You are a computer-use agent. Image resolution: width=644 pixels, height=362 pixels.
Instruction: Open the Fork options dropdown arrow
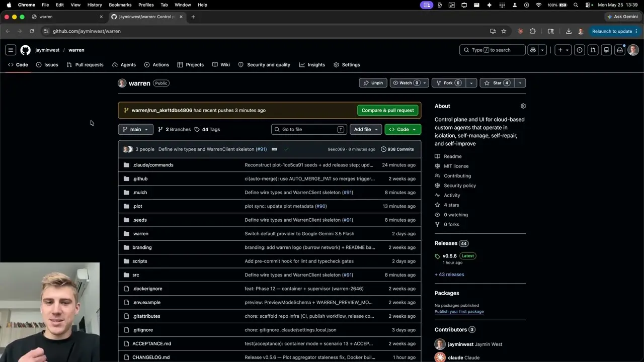[x=471, y=83]
